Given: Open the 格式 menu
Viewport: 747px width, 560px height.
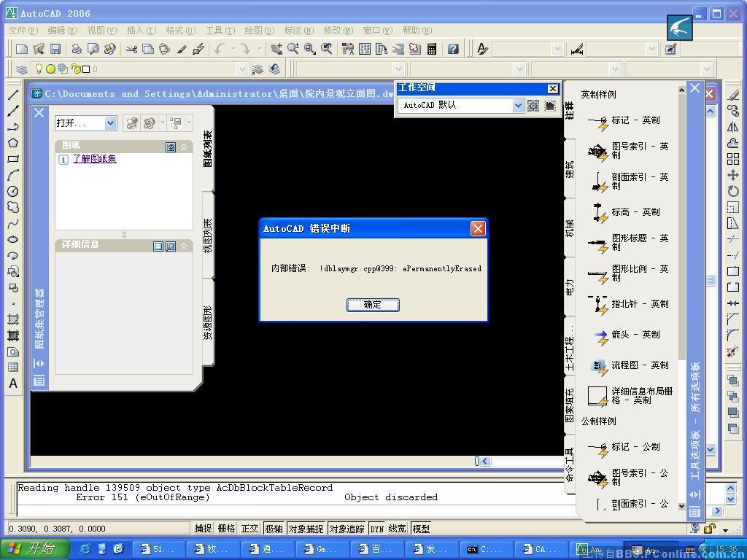Looking at the screenshot, I should point(181,31).
